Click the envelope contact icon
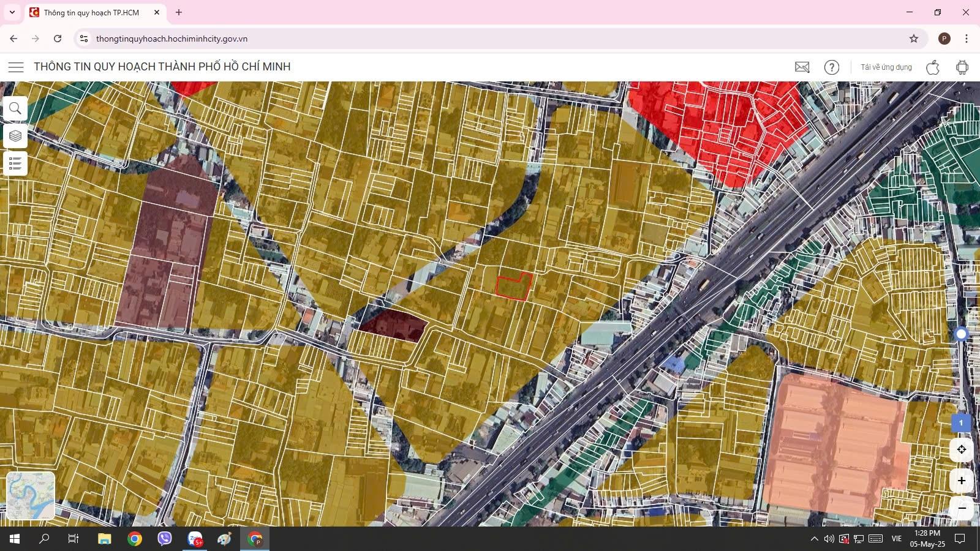Viewport: 980px width, 551px height. tap(802, 67)
